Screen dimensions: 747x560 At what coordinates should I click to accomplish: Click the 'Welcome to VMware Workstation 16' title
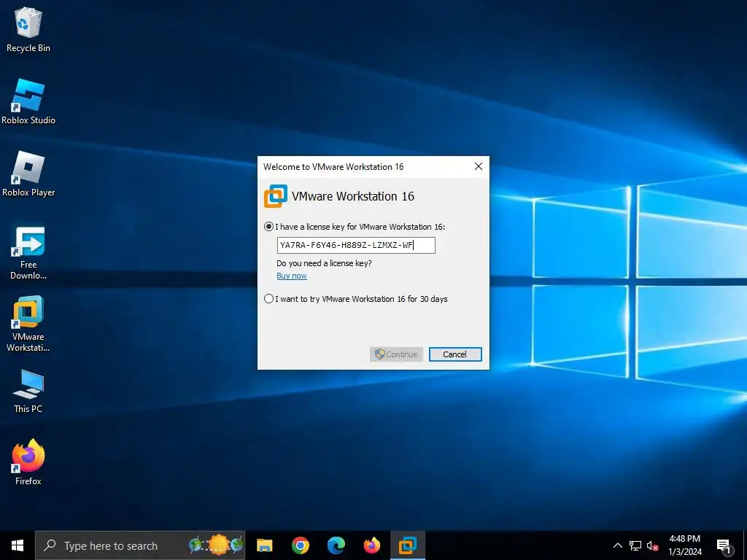pyautogui.click(x=333, y=167)
